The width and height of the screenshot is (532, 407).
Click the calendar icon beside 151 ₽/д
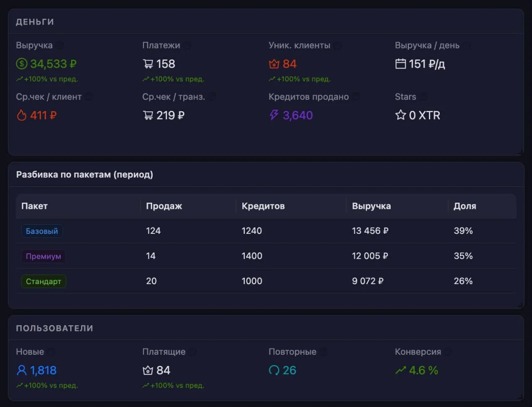click(x=400, y=64)
